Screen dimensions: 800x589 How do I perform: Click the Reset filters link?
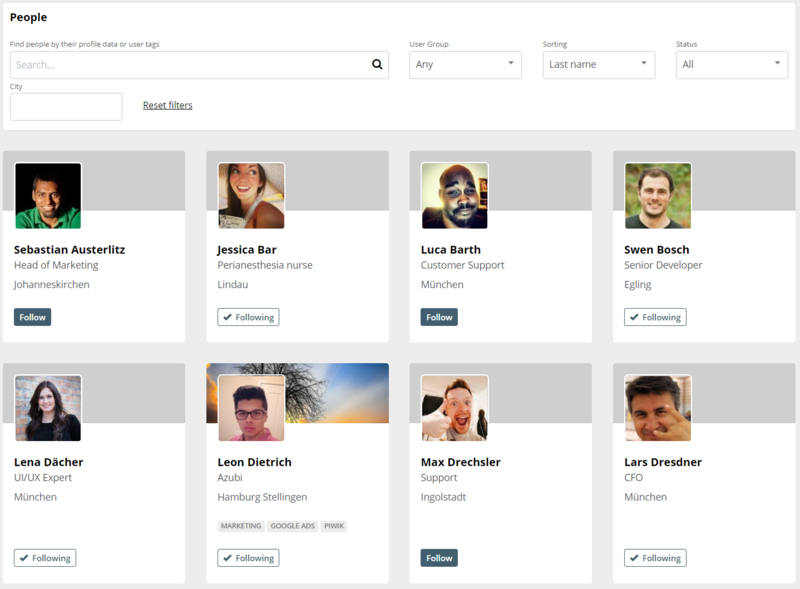point(167,105)
